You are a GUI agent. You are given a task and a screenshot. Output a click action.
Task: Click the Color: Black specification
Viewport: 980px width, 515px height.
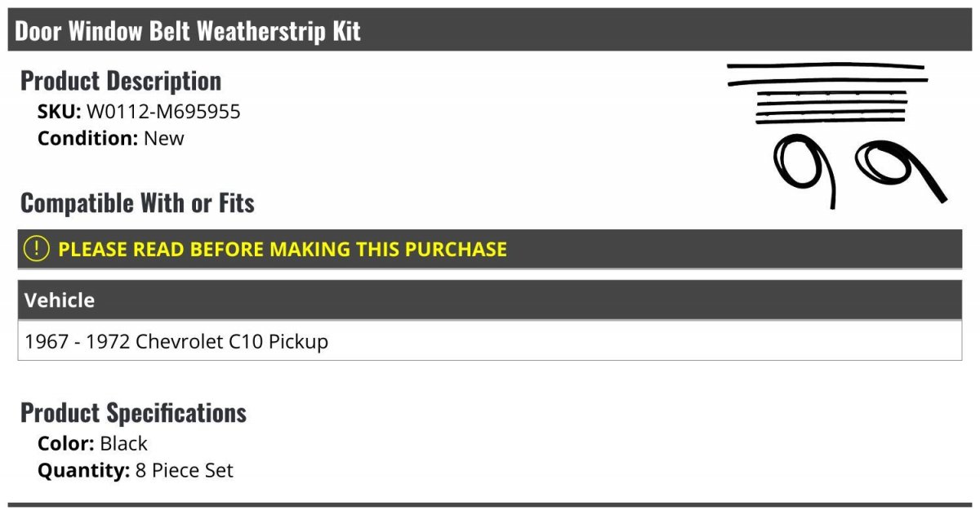click(92, 444)
